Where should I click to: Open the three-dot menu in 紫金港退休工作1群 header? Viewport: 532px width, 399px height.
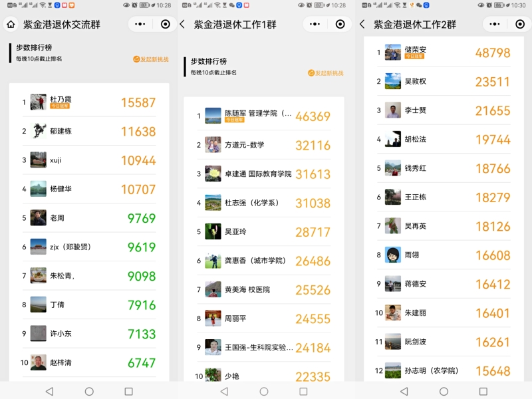[x=314, y=25]
